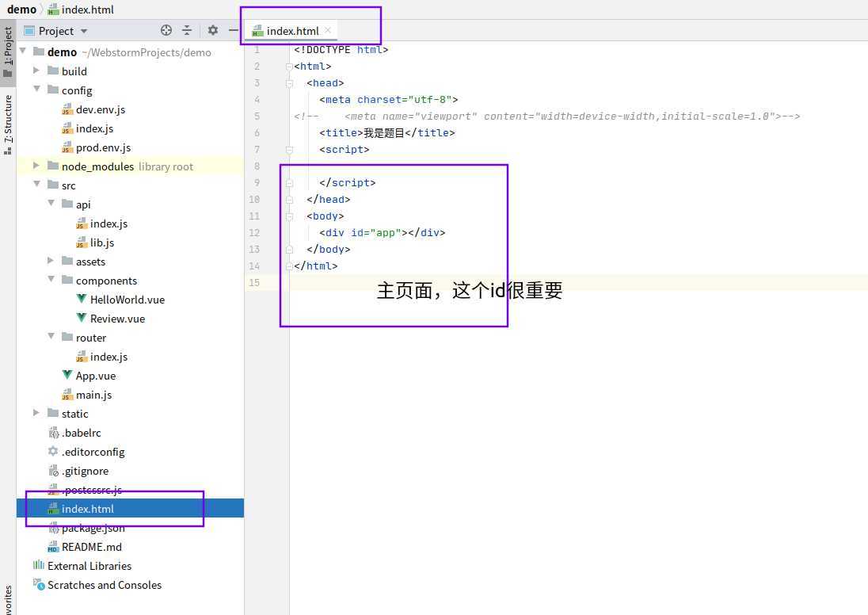Click the Scratches and Consoles icon
The height and width of the screenshot is (615, 868).
coord(38,585)
